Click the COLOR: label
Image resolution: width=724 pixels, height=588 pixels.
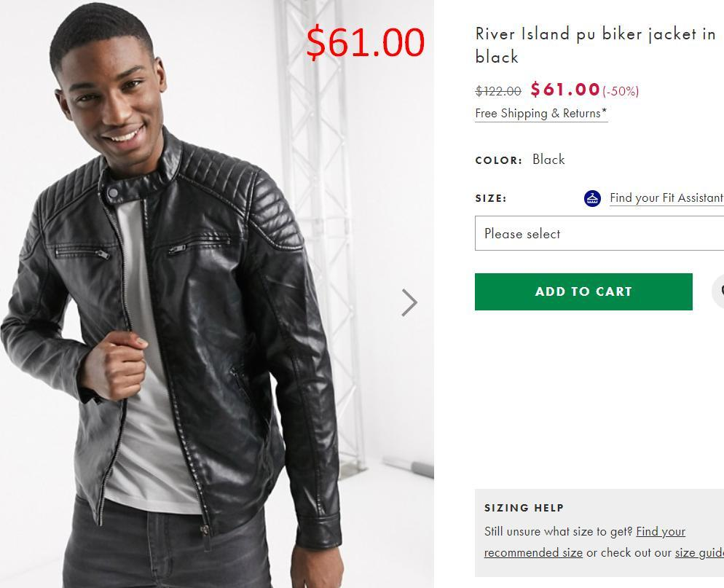pyautogui.click(x=498, y=160)
